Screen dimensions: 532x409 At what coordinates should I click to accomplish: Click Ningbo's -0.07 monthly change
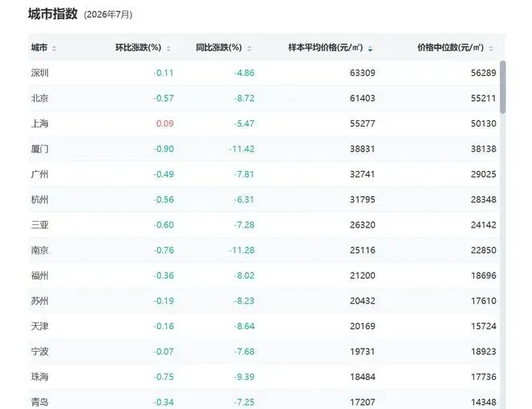click(x=163, y=352)
